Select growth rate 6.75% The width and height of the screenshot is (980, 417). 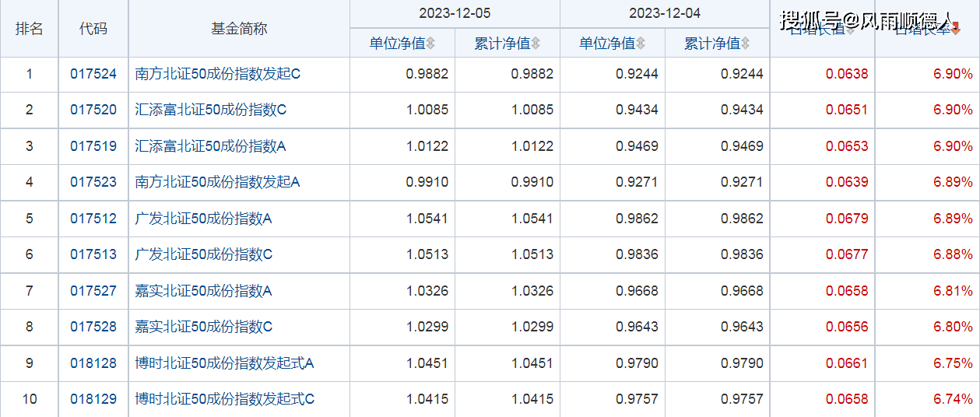(x=953, y=363)
